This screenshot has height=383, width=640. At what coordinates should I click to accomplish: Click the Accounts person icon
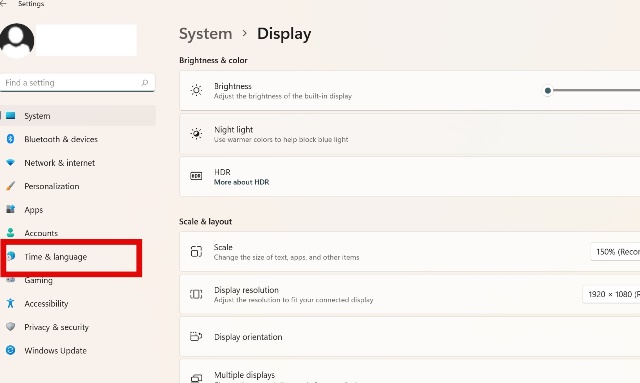(x=11, y=233)
